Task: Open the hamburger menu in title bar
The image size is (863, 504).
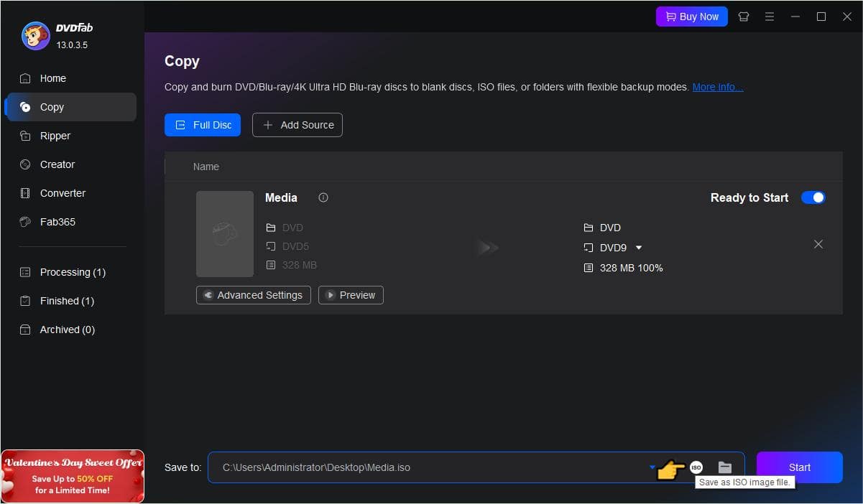Action: tap(770, 17)
